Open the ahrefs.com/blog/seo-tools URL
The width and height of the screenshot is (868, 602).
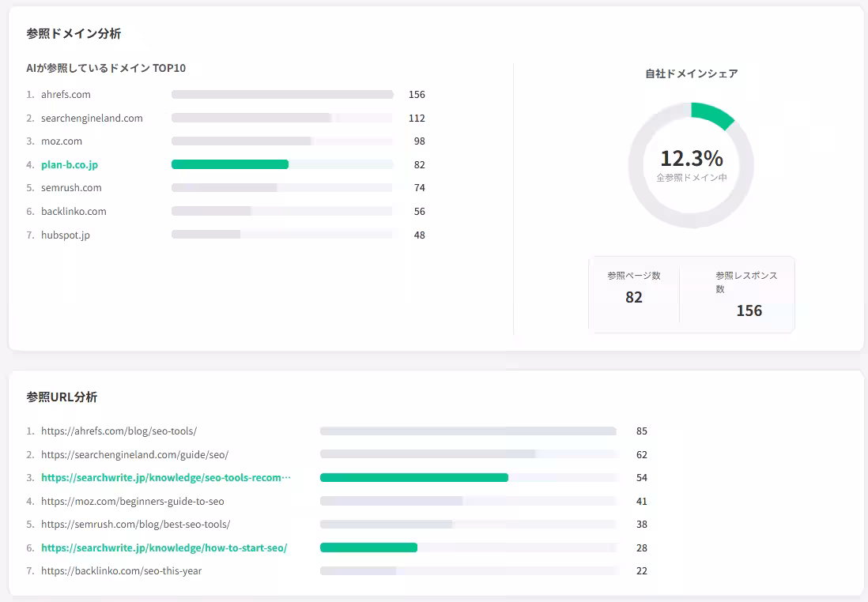[119, 431]
